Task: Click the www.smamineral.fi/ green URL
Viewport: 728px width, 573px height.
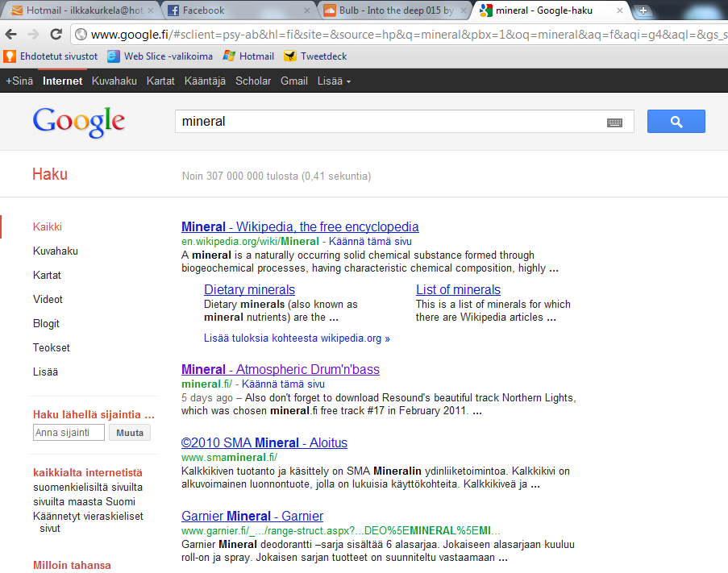Action: pos(229,458)
